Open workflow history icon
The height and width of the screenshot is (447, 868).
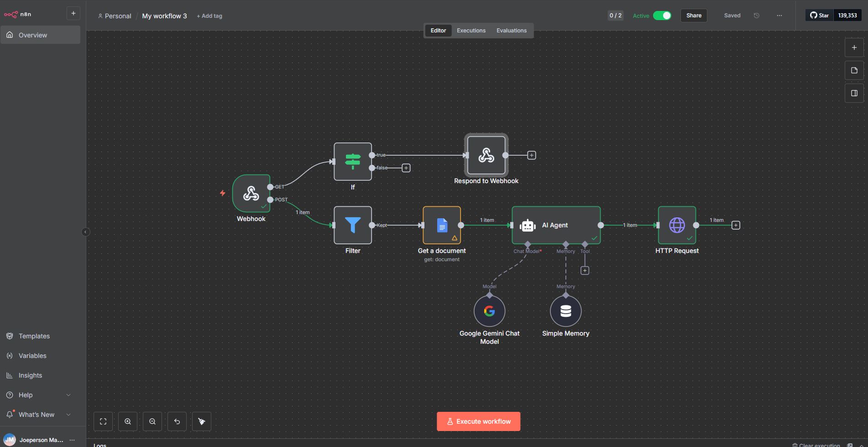[x=756, y=16]
